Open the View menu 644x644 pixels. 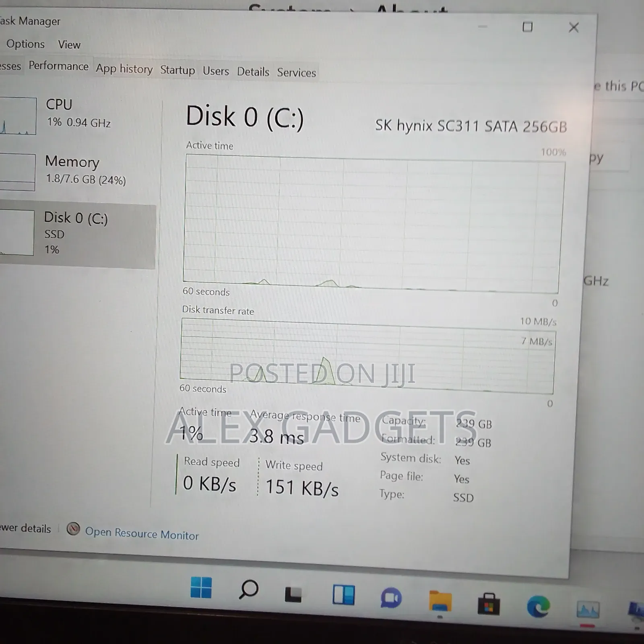coord(69,45)
